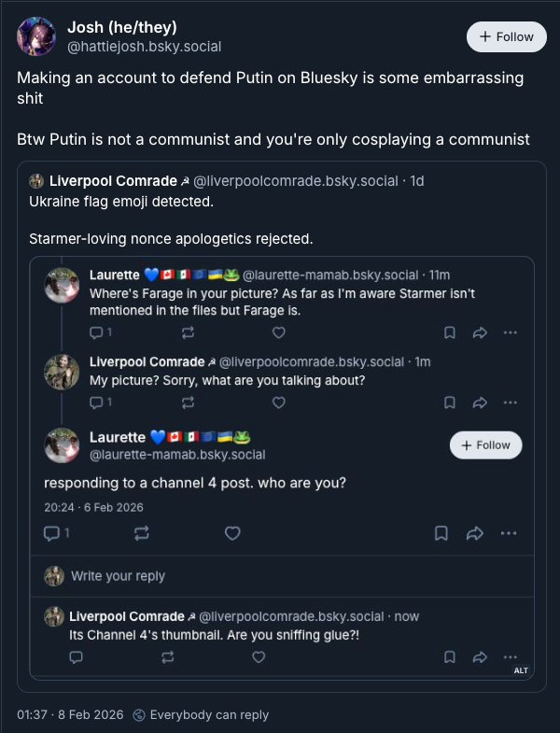Like Liverpool Comrade's "My picture?" reply
The width and height of the screenshot is (560, 733).
(x=278, y=402)
